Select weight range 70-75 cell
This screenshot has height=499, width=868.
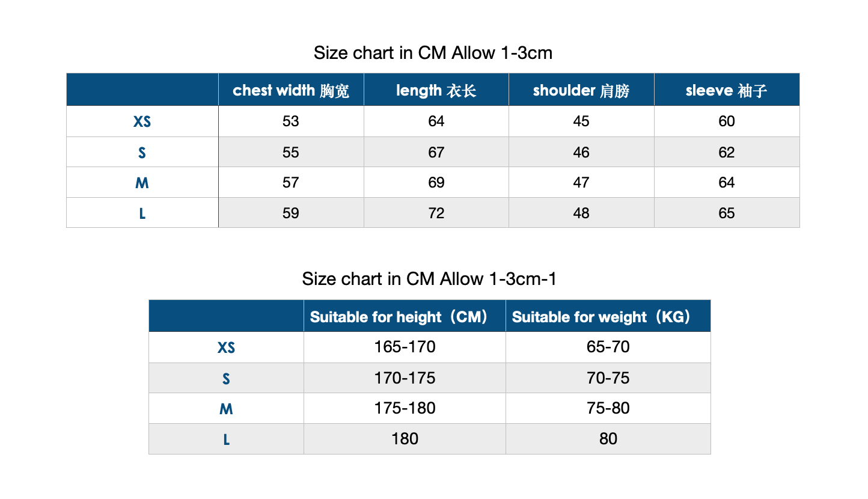coord(608,378)
